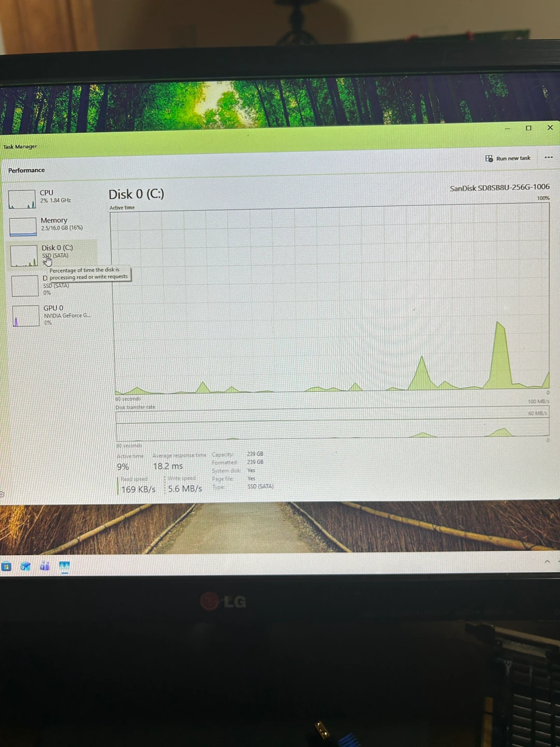Maximize the Task Manager window
560x747 pixels.
point(528,128)
